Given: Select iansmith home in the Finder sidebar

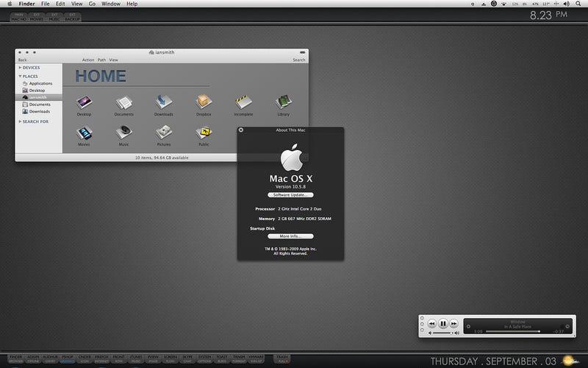Looking at the screenshot, I should tap(39, 97).
